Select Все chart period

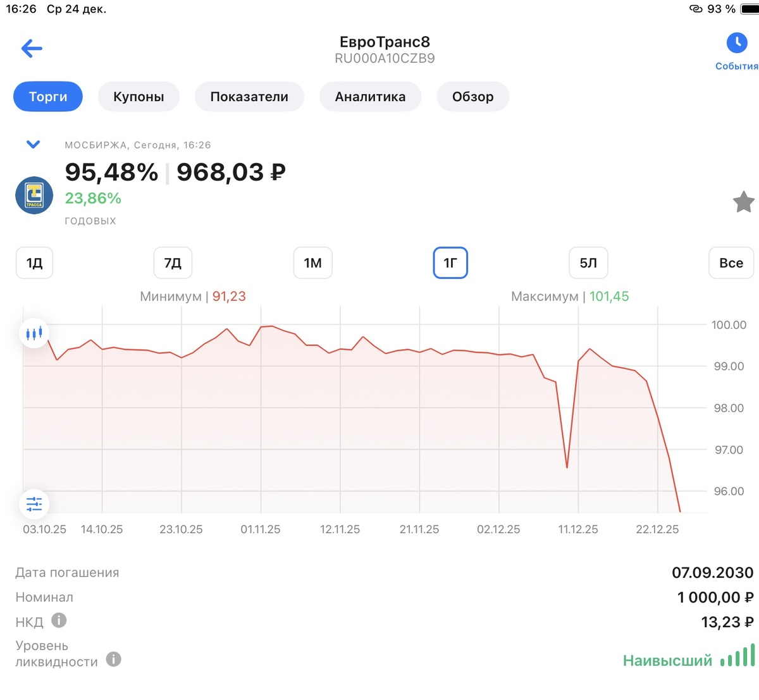731,263
